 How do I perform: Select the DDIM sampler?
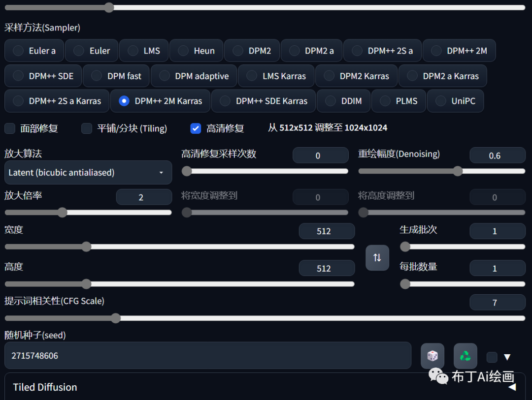[343, 101]
